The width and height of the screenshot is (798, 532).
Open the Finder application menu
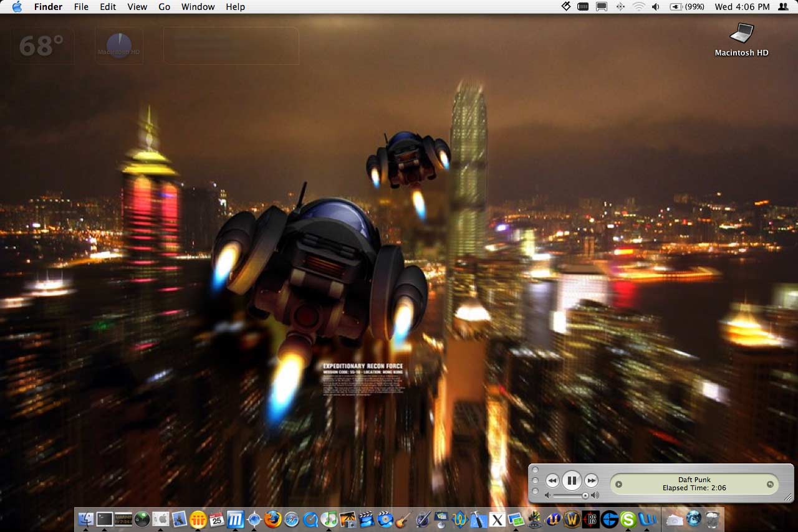(x=48, y=7)
